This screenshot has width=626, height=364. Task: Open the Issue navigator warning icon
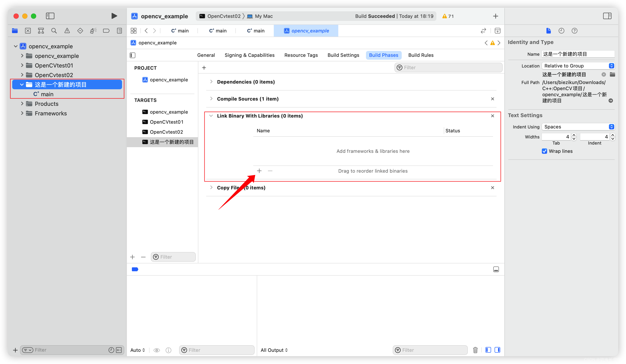click(67, 31)
